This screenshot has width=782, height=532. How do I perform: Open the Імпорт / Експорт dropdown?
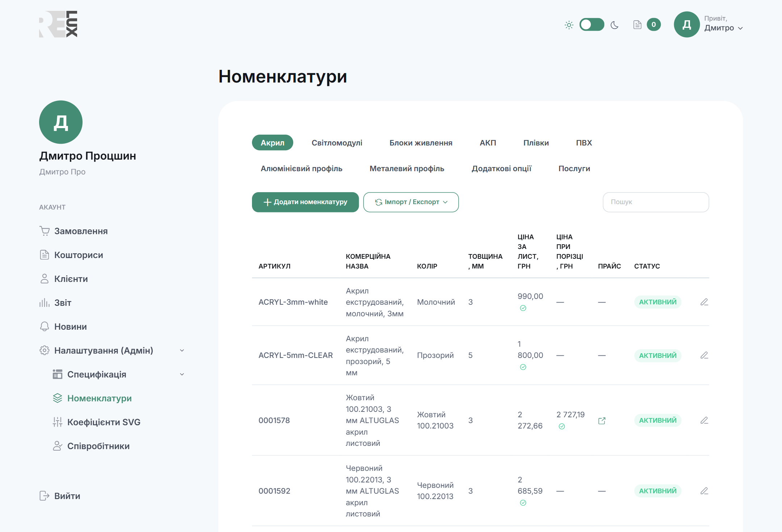coord(411,202)
